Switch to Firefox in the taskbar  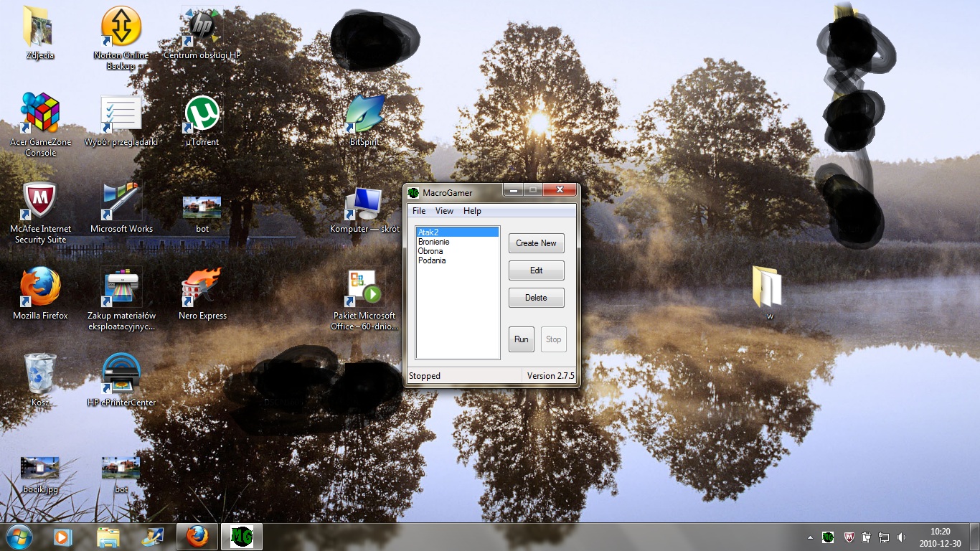(197, 537)
